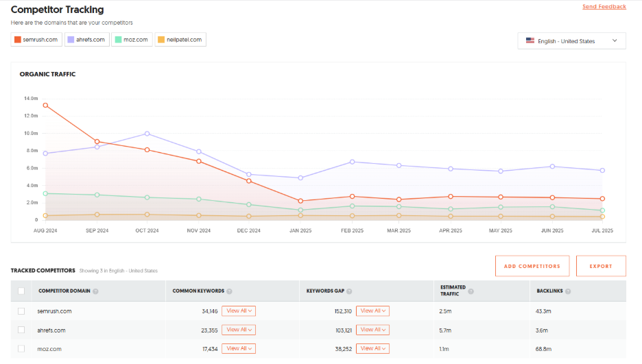Image resolution: width=642 pixels, height=364 pixels.
Task: Click the help icon beside Competitor Domain
Action: tap(95, 291)
